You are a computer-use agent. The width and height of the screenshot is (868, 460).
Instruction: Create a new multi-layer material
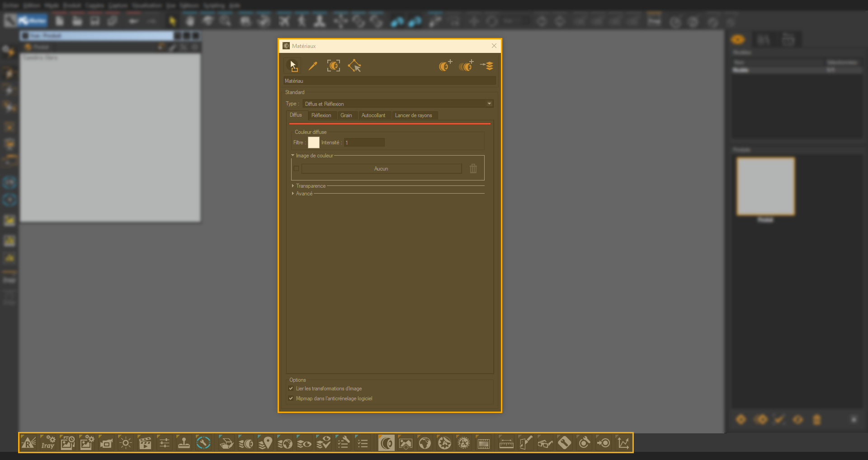point(466,66)
